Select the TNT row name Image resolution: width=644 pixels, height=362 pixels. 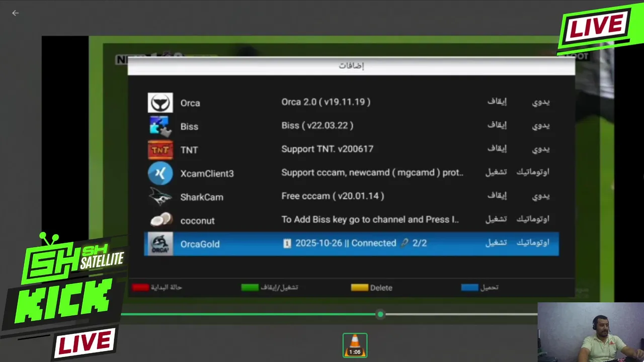189,150
